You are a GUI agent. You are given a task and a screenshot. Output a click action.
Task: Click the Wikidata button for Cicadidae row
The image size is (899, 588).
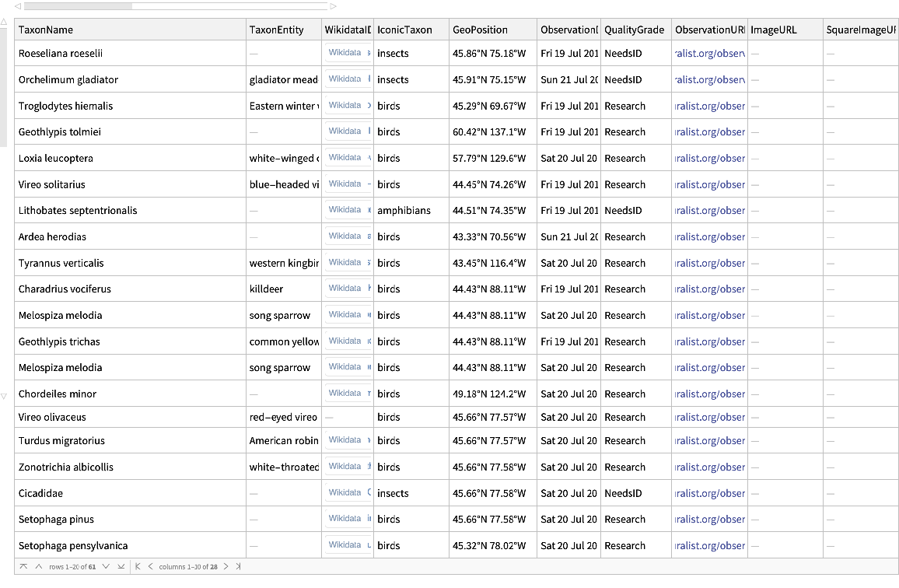[x=346, y=493]
